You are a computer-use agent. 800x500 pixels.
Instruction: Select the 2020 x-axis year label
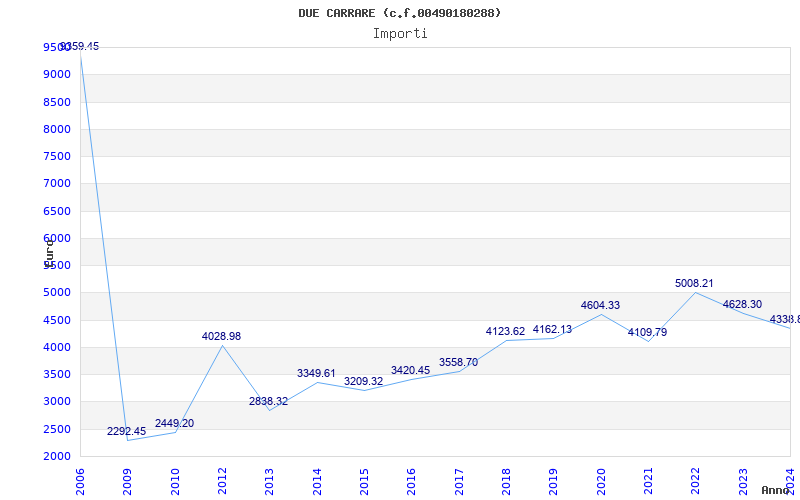601,480
